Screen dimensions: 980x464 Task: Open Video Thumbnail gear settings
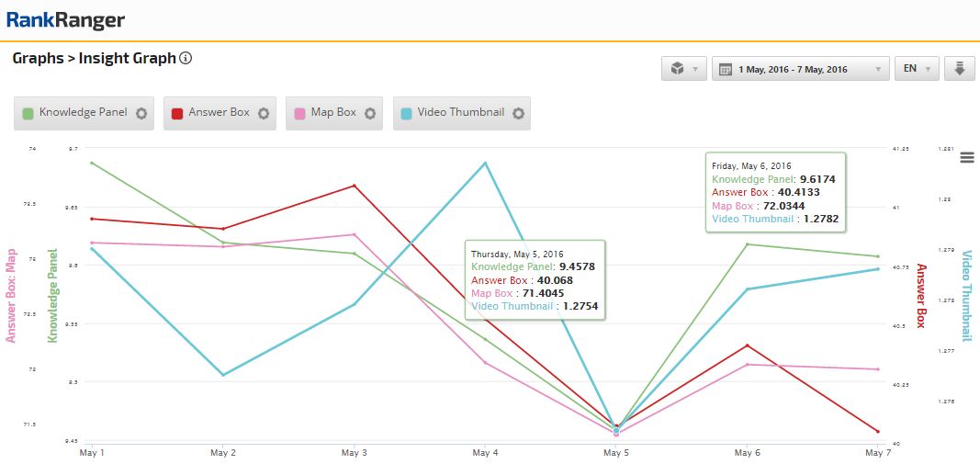coord(518,113)
